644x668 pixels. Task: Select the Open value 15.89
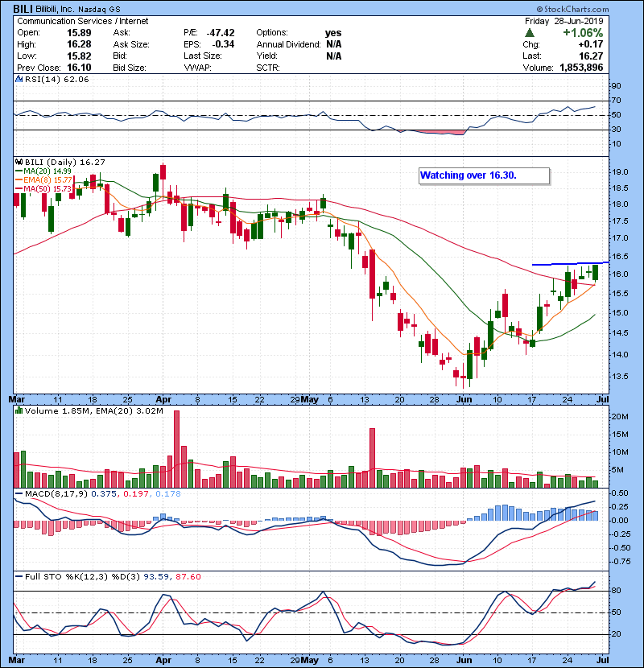point(79,33)
